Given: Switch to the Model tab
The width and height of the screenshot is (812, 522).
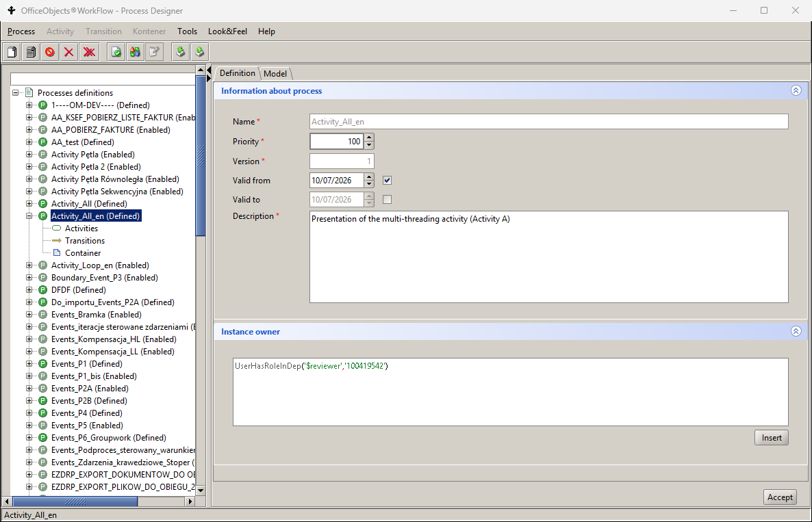Looking at the screenshot, I should [275, 73].
